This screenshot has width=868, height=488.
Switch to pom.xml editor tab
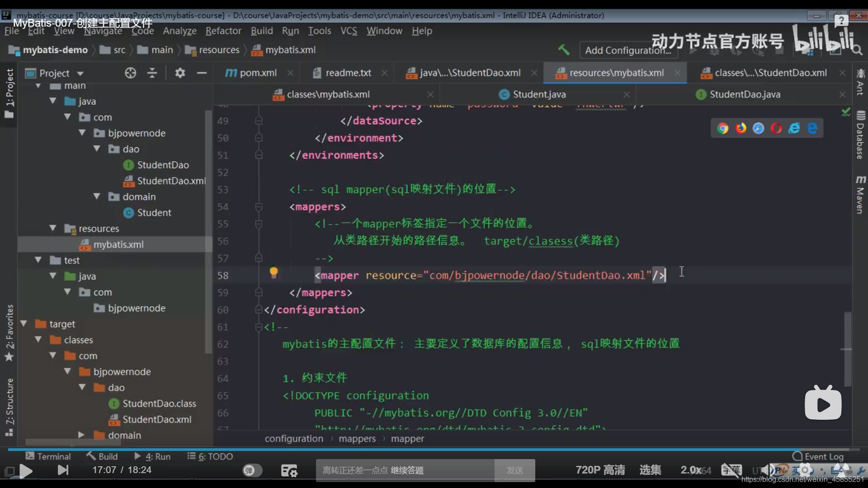[x=259, y=73]
